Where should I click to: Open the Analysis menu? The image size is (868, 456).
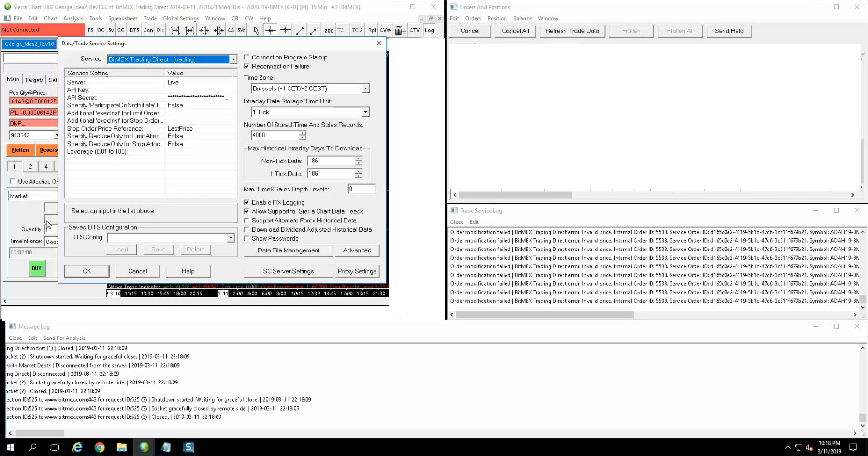click(73, 18)
